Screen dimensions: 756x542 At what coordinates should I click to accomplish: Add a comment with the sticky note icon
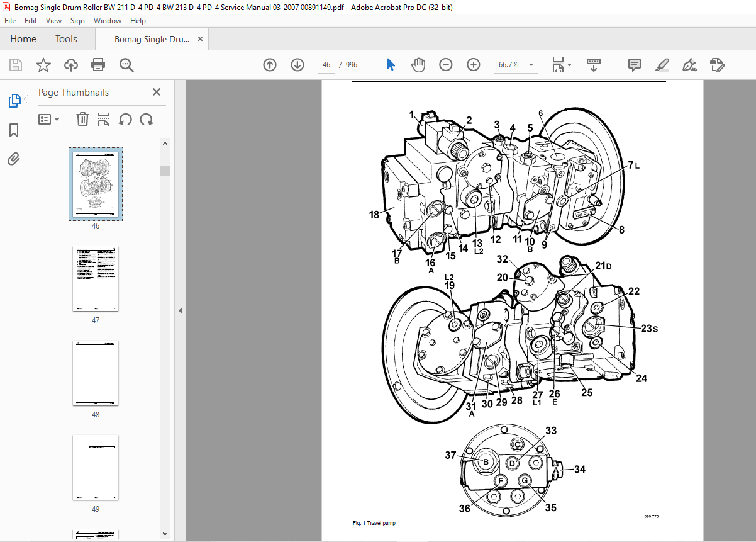click(x=635, y=65)
